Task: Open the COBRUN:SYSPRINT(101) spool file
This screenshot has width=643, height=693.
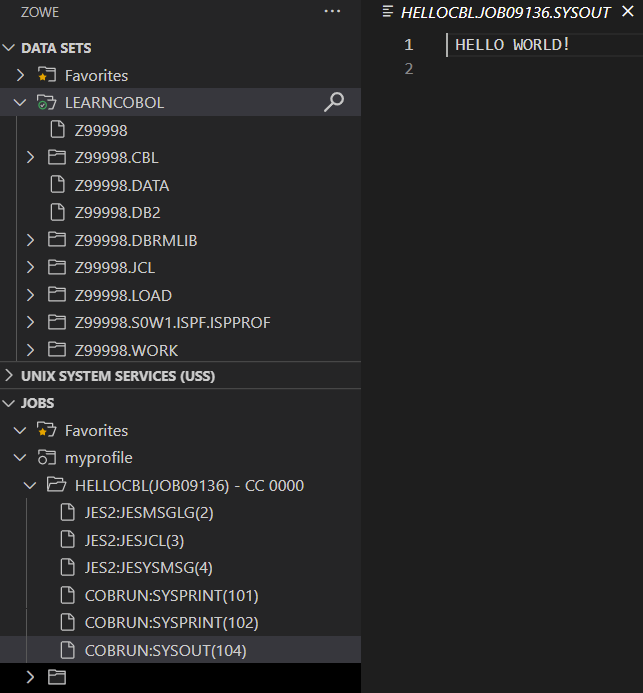Action: click(x=171, y=595)
